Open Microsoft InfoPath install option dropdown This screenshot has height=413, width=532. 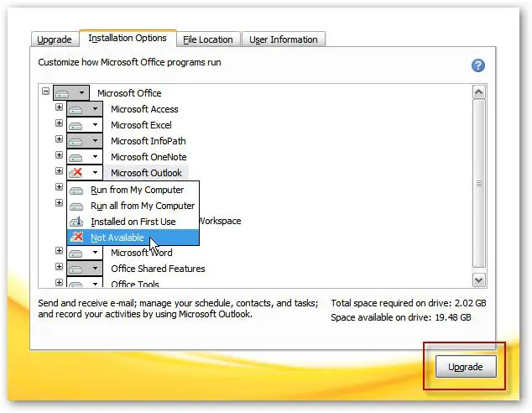click(x=85, y=141)
